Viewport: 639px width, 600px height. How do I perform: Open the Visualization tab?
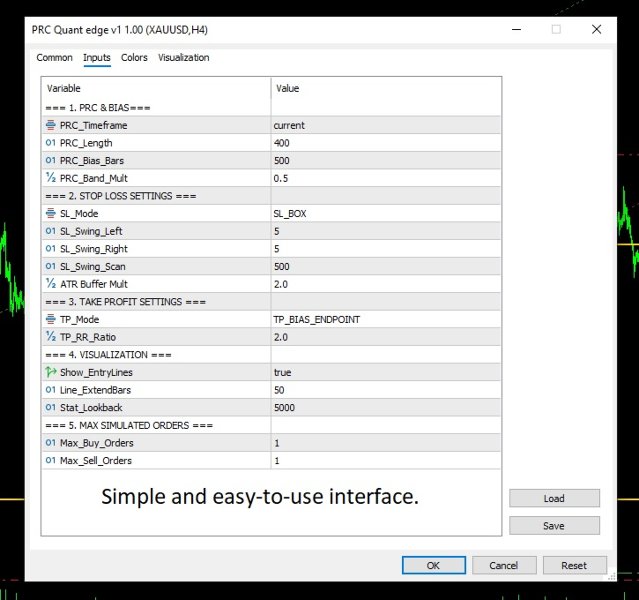[x=184, y=58]
